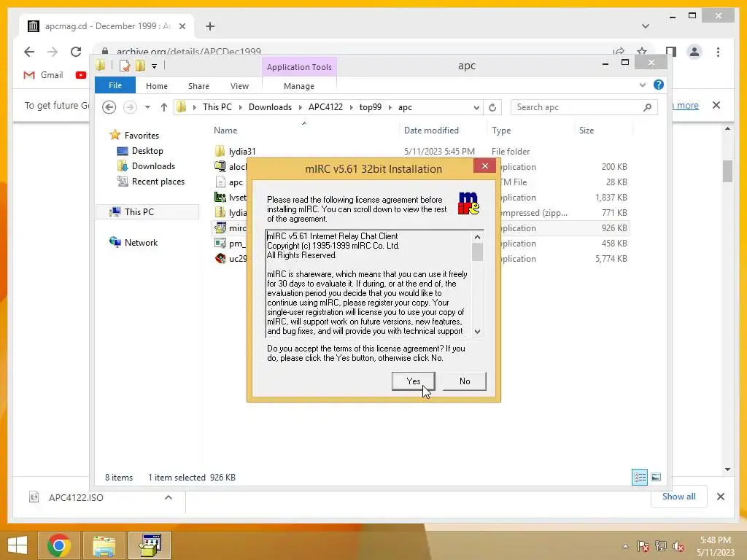Expand the Explorer ribbon chevron
The image size is (747, 560).
(643, 85)
